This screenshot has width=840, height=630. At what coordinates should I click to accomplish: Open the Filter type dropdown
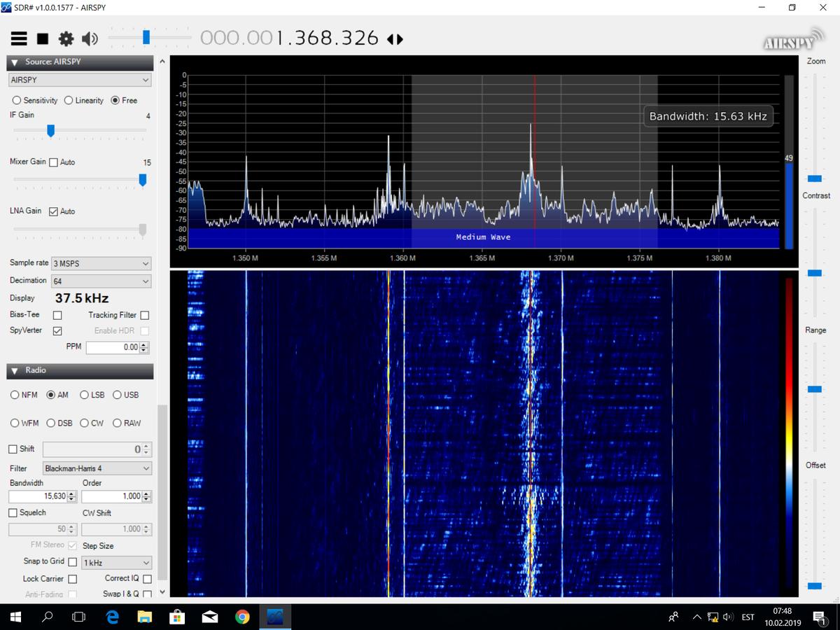coord(97,468)
